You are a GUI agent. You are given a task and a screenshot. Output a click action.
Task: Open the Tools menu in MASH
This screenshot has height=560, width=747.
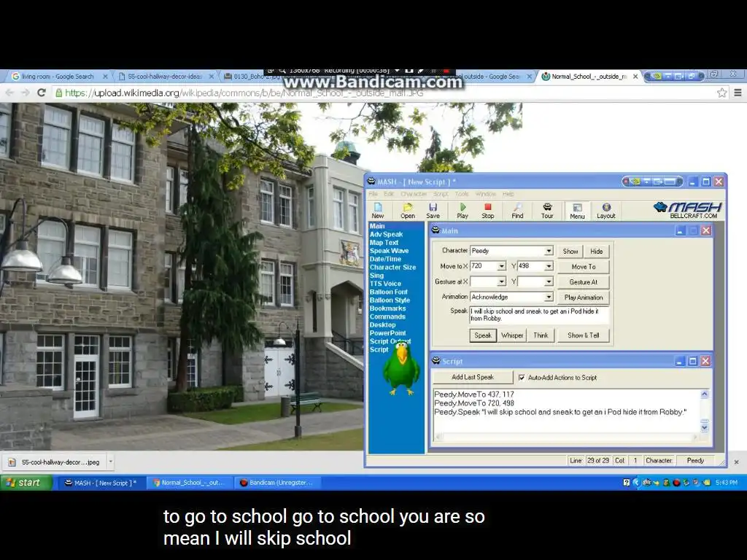pos(462,194)
